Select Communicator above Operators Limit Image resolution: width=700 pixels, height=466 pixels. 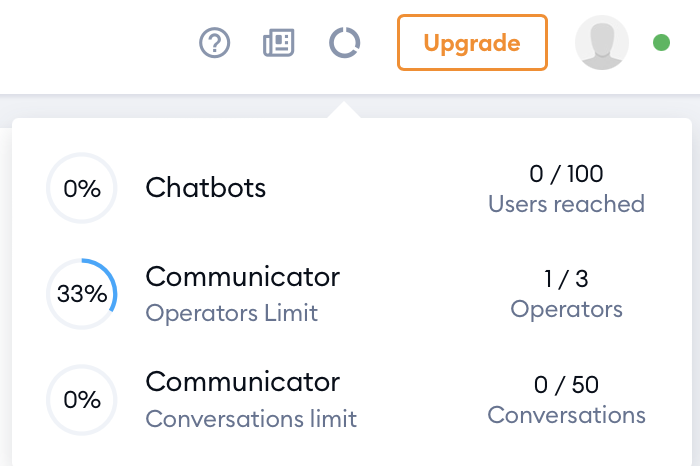(242, 277)
